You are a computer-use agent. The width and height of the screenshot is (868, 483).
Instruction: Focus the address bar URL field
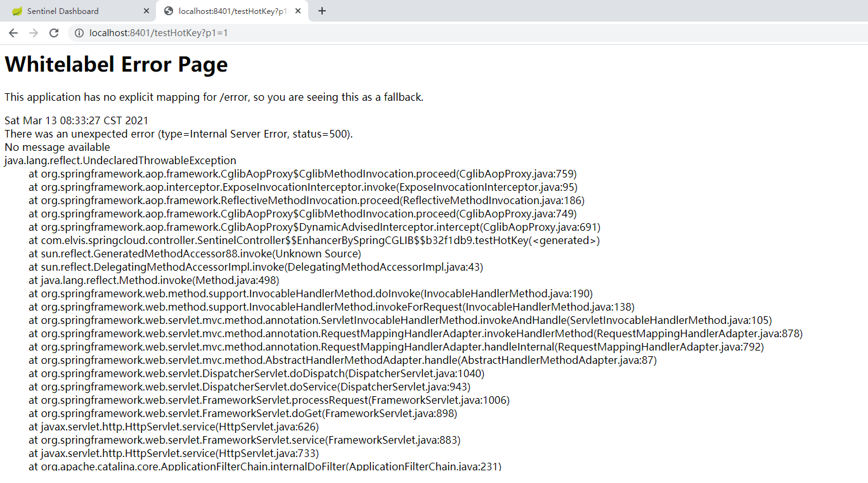[x=468, y=33]
